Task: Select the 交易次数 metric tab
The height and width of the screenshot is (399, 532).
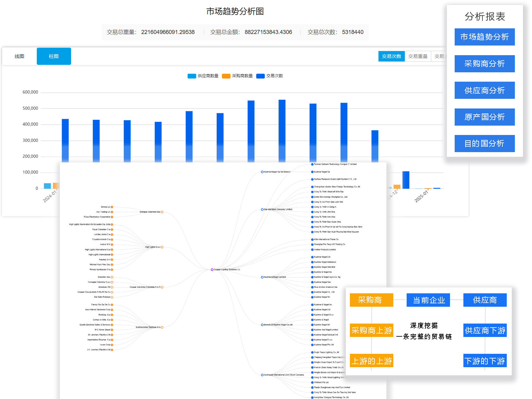Action: click(x=391, y=56)
